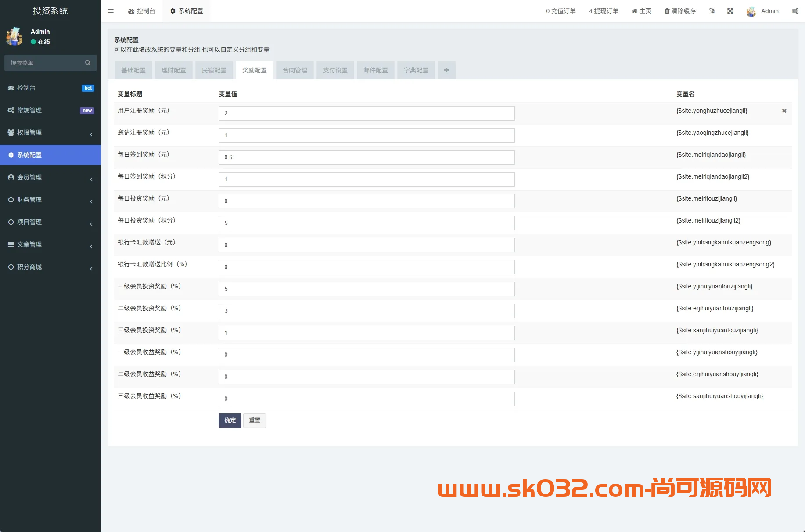Click the Admin avatar image
The image size is (805, 532).
click(751, 11)
